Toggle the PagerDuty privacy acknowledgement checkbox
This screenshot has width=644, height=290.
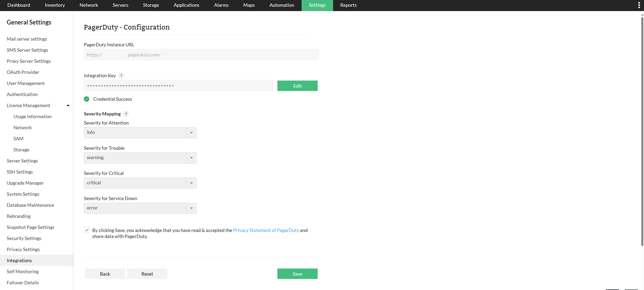click(87, 230)
